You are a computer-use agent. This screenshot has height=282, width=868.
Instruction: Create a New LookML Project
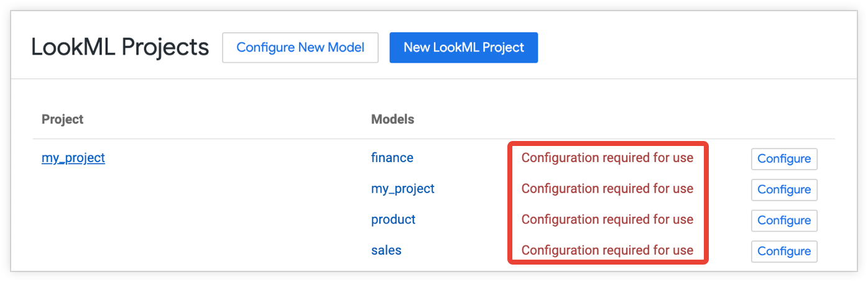pyautogui.click(x=463, y=48)
